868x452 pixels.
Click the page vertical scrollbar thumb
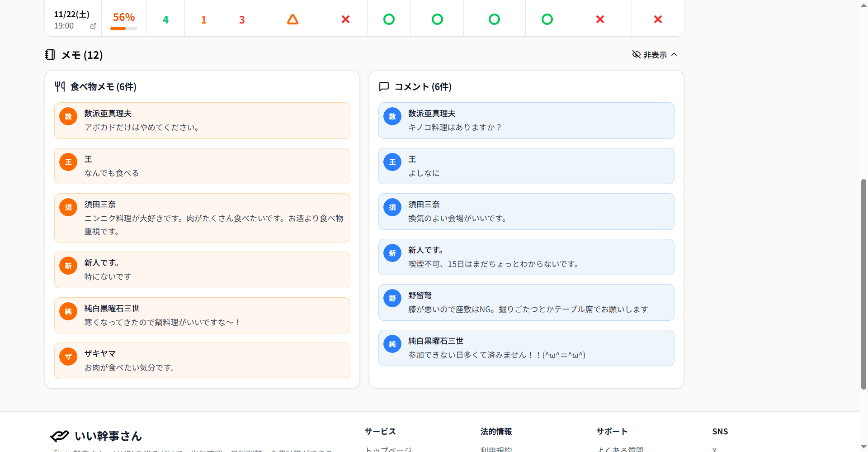coord(863,284)
